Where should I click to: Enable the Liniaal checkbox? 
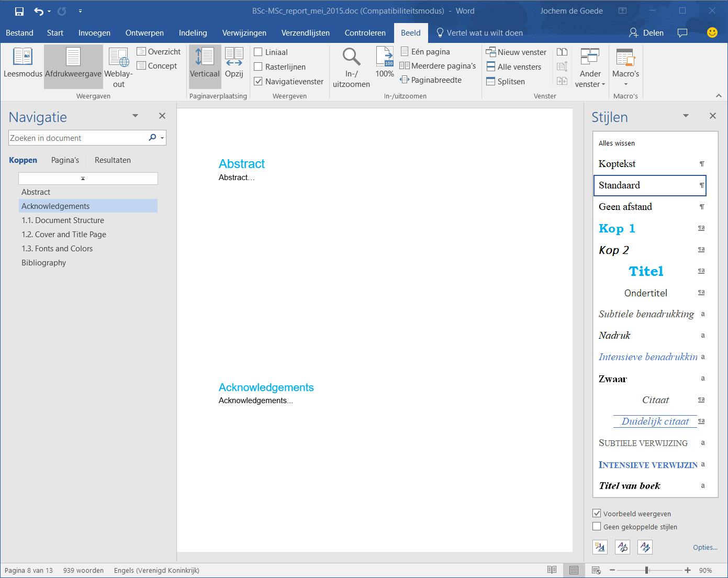click(258, 52)
